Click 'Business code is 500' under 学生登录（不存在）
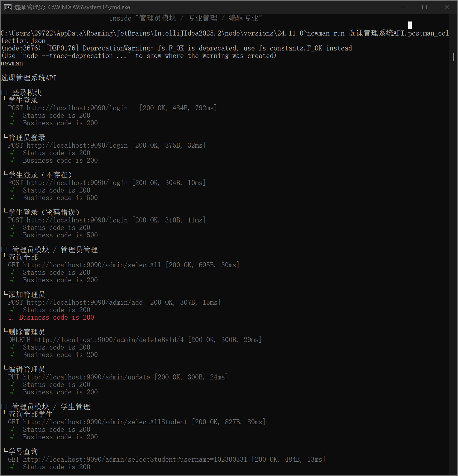This screenshot has width=458, height=476. coord(60,198)
